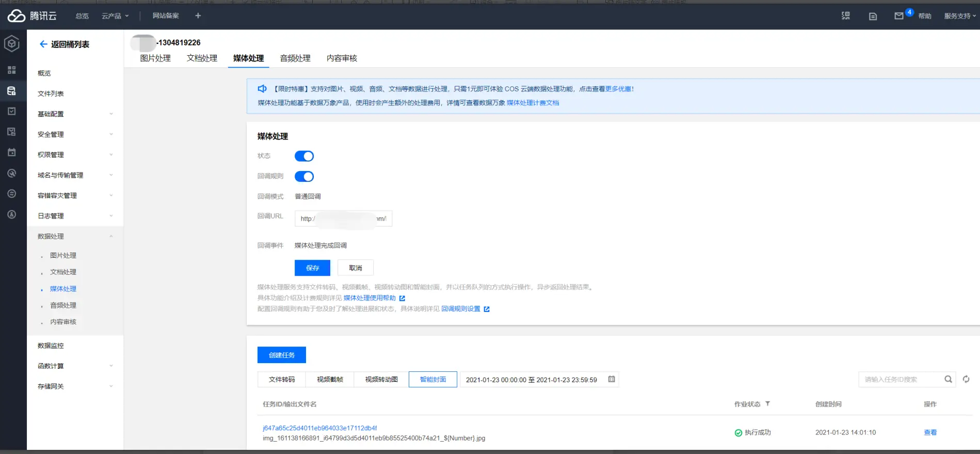Expand 域名与传输管理 in sidebar
Image resolution: width=980 pixels, height=454 pixels.
coord(75,175)
